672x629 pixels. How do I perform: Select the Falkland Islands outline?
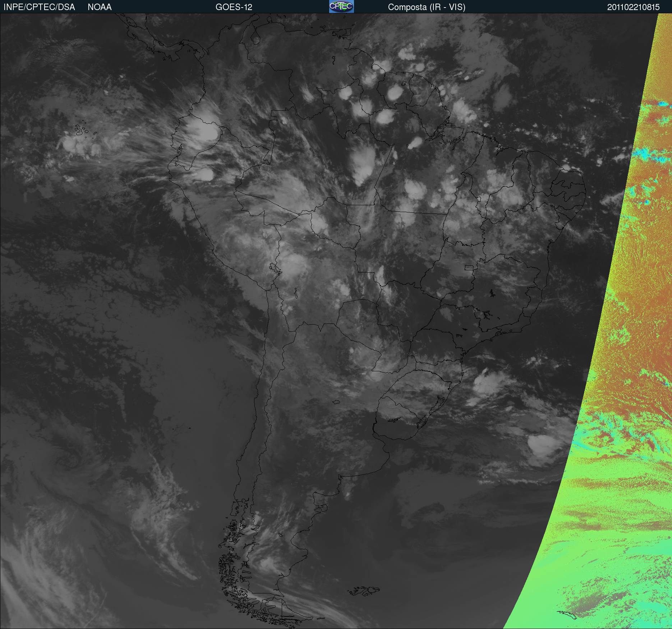pos(364,591)
